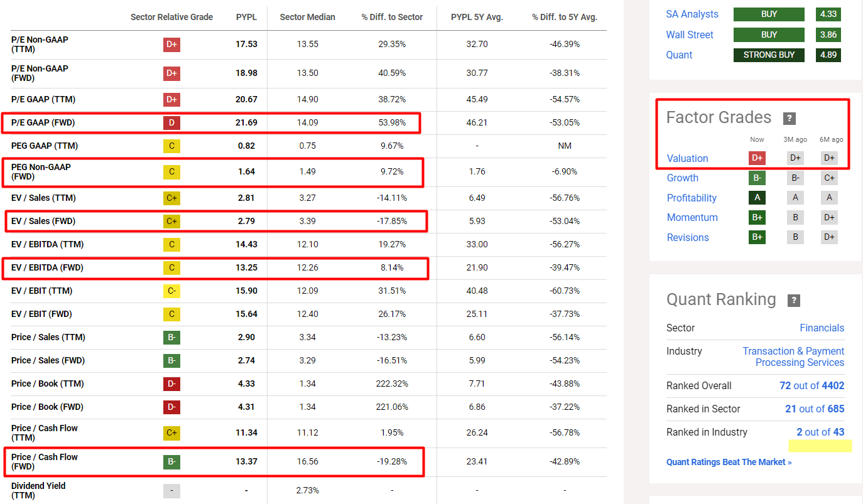863x504 pixels.
Task: Click the Quant STRONG BUY rating badge
Action: tap(769, 55)
